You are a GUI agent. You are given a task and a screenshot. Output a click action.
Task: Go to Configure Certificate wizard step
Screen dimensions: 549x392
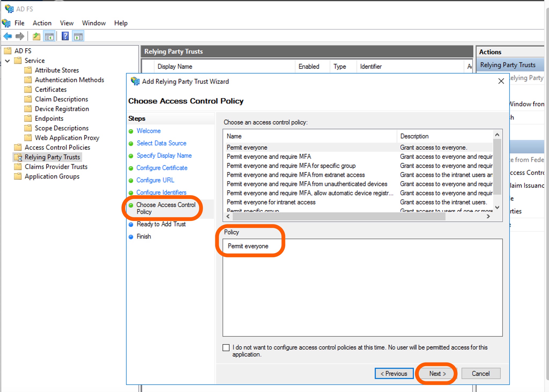[x=162, y=168]
